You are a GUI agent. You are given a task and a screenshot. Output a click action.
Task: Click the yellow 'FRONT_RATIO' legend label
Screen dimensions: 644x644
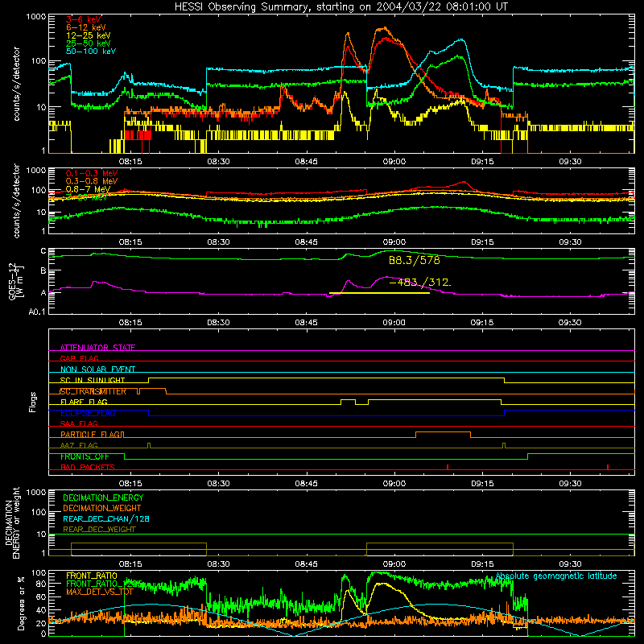coord(92,576)
